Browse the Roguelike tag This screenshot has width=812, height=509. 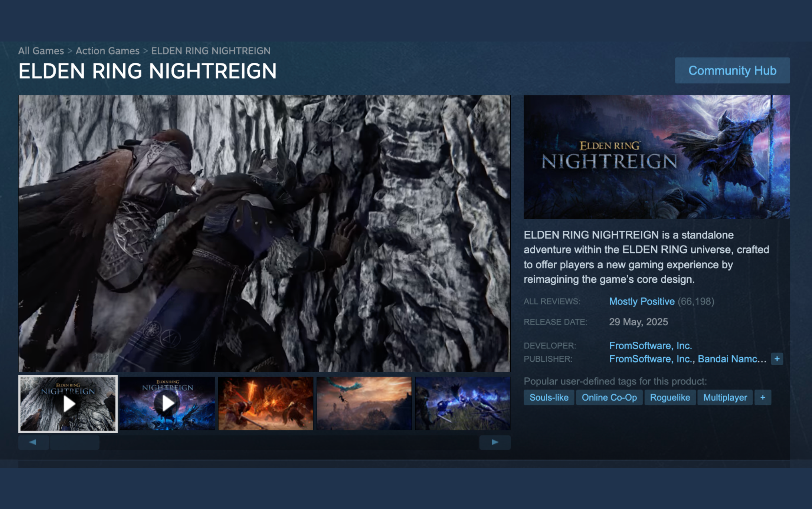[x=670, y=397]
